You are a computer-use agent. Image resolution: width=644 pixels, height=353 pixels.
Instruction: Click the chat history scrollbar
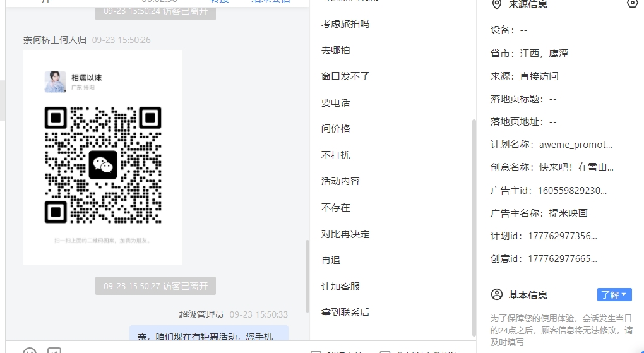point(307,276)
